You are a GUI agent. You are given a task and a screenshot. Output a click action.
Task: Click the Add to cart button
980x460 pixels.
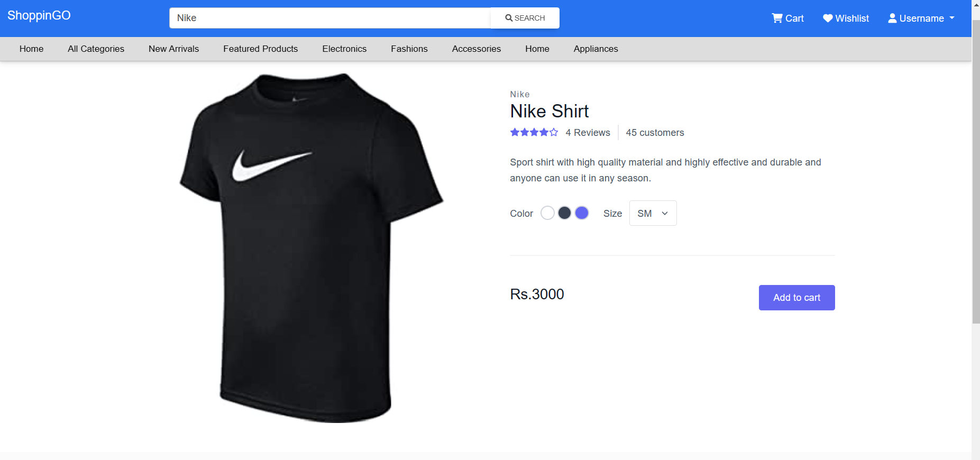796,297
